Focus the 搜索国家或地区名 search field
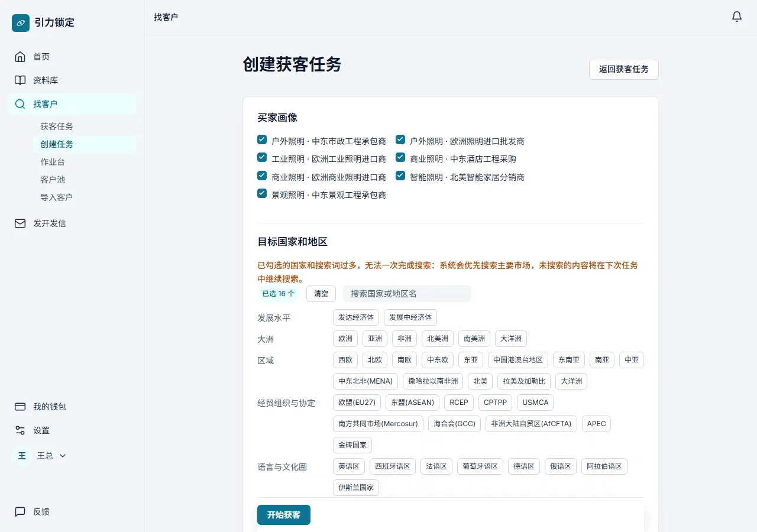757x532 pixels. point(407,294)
